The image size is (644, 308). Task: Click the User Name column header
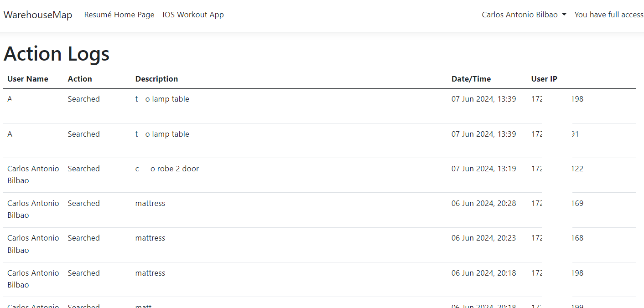click(28, 79)
